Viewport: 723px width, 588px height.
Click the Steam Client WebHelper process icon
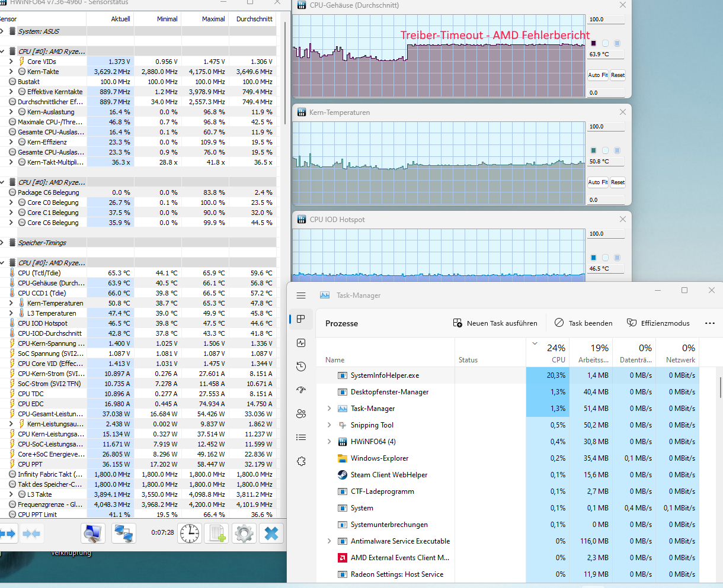(x=342, y=475)
